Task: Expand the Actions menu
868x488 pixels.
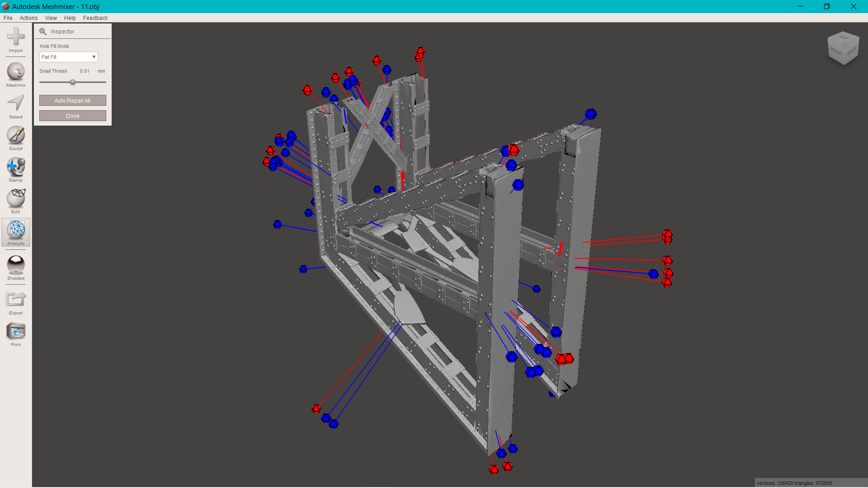Action: click(x=28, y=18)
